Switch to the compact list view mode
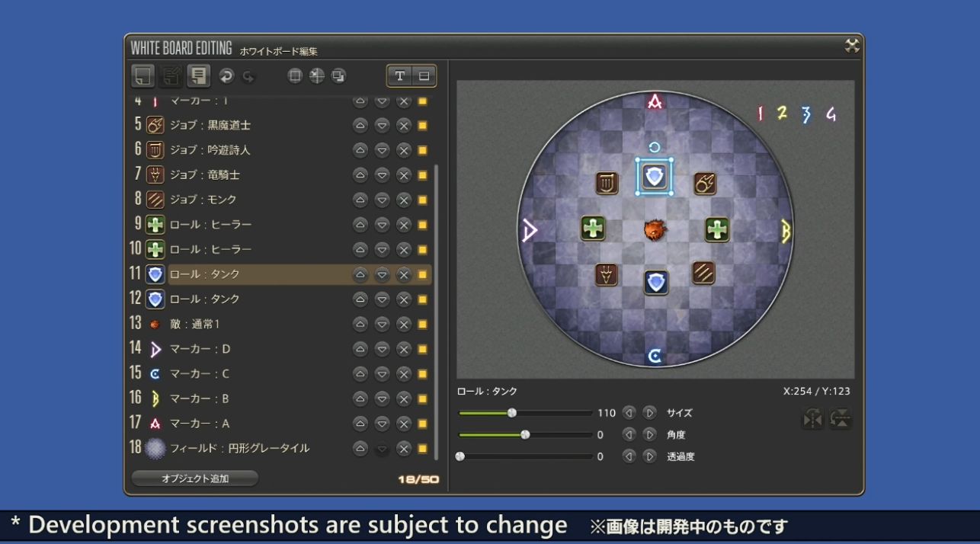 pyautogui.click(x=424, y=75)
